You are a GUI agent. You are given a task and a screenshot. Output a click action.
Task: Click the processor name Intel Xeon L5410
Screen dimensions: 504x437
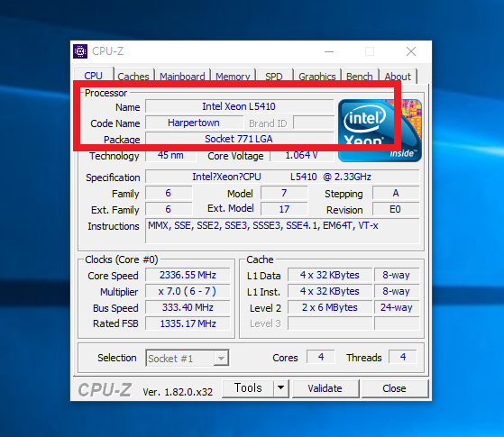tap(239, 106)
